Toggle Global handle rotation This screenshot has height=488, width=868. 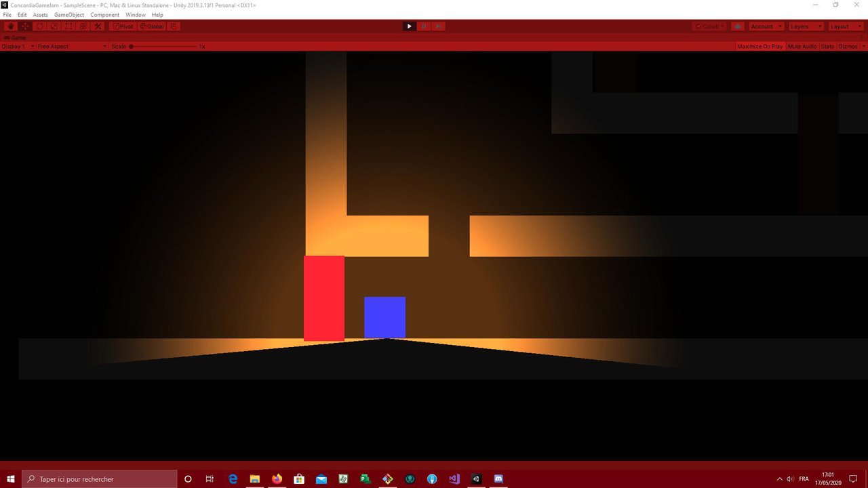click(x=152, y=26)
